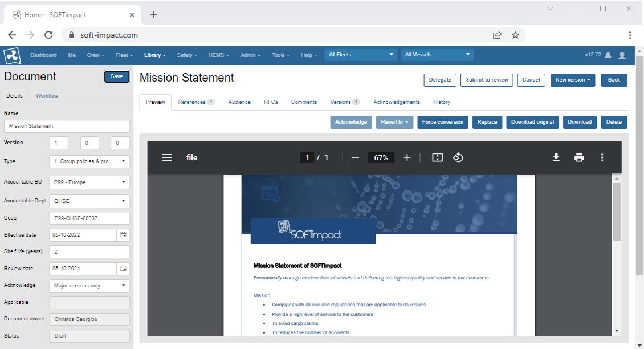View site security lock info
The height and width of the screenshot is (349, 644).
(x=71, y=35)
